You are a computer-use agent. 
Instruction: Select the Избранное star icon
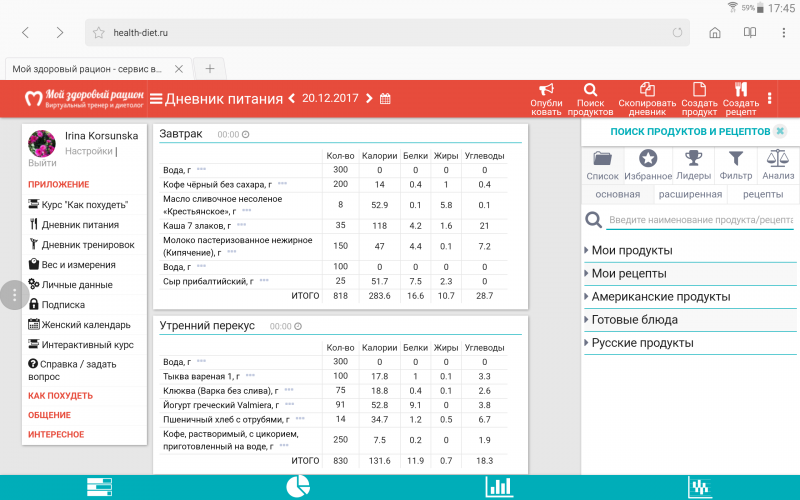pyautogui.click(x=648, y=158)
